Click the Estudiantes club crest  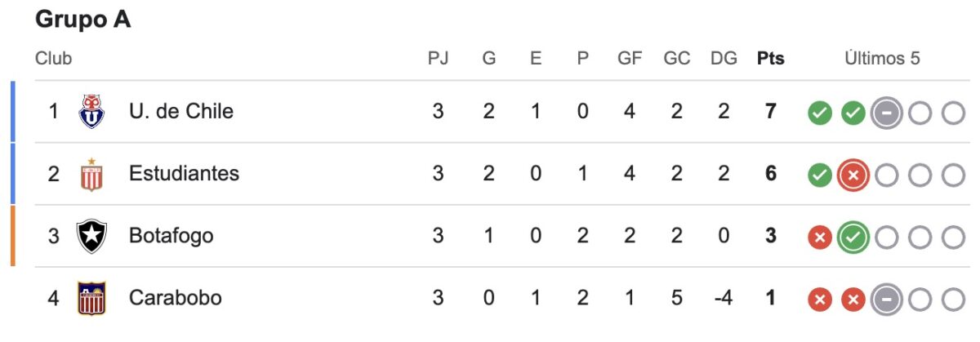coord(91,174)
